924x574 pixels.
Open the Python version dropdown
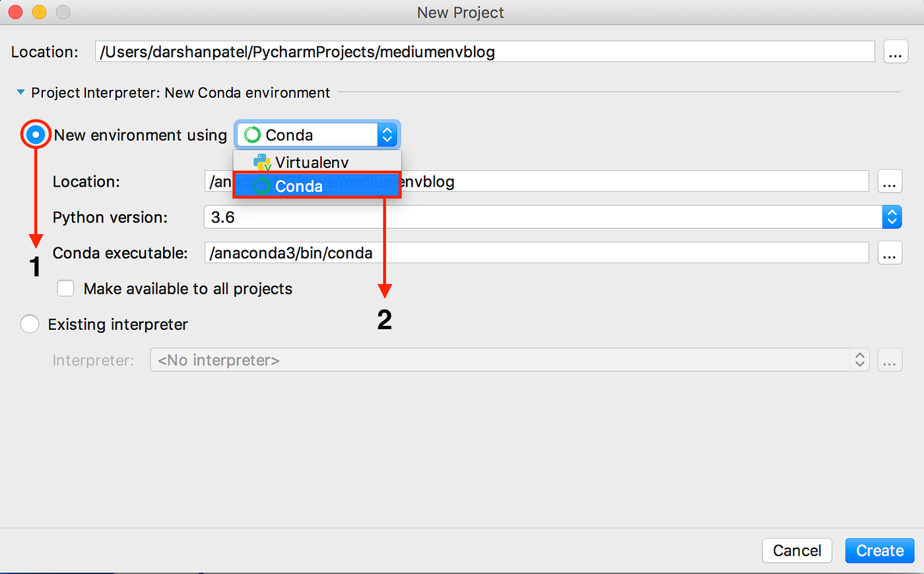tap(892, 216)
